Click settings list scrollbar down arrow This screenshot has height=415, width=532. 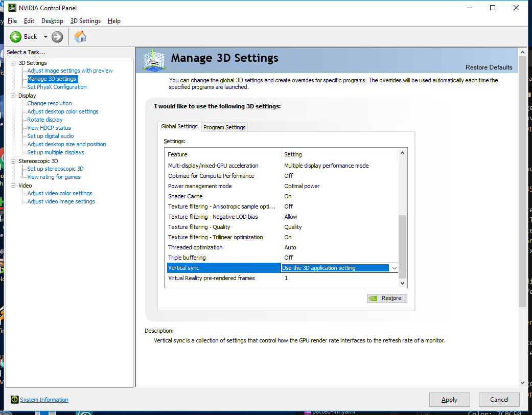(402, 283)
